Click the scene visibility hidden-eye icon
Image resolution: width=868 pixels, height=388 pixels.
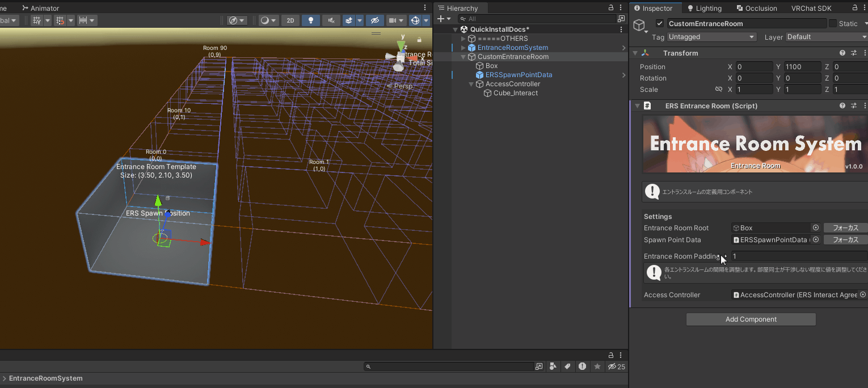pos(374,20)
